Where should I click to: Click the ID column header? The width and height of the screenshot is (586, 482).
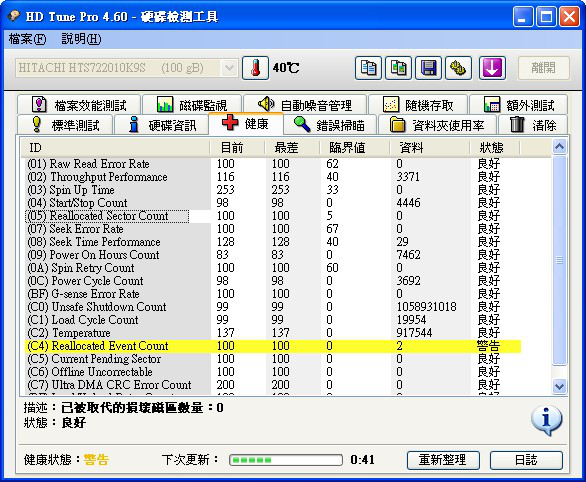click(x=115, y=148)
